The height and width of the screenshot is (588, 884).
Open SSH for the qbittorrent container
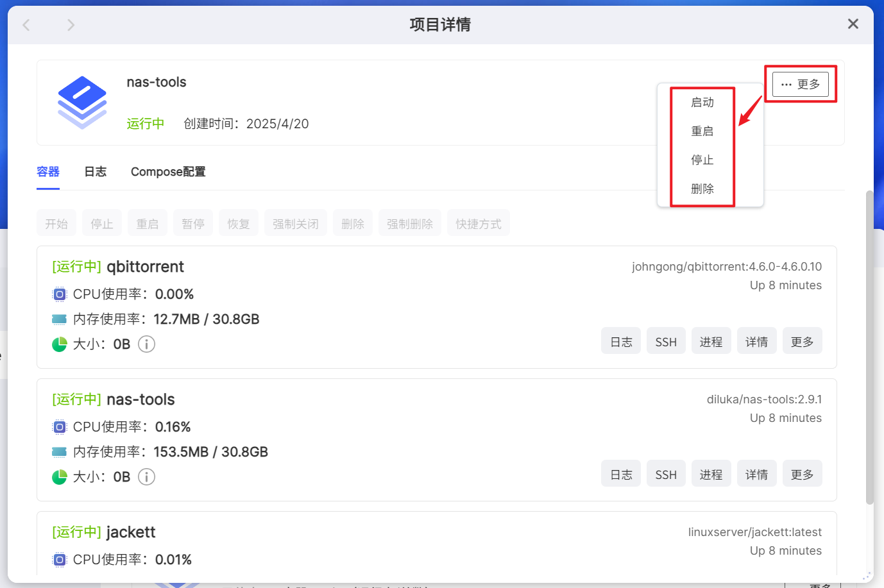pyautogui.click(x=666, y=341)
